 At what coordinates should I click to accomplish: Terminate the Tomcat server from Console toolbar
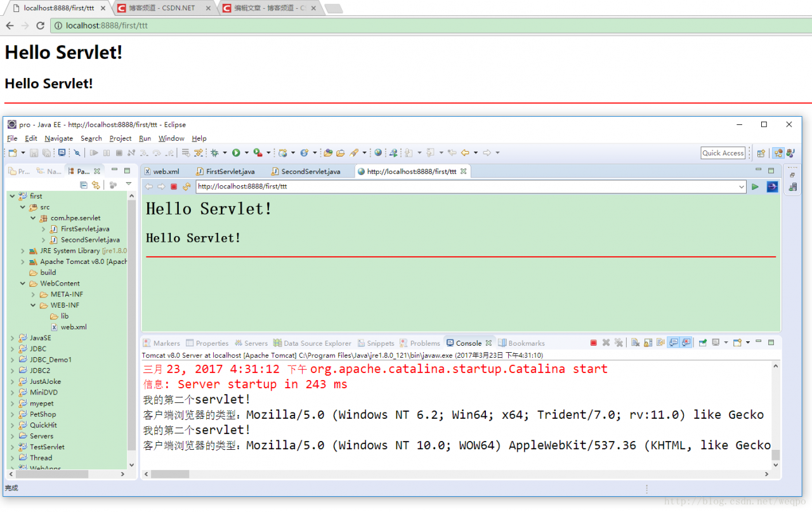(x=593, y=343)
